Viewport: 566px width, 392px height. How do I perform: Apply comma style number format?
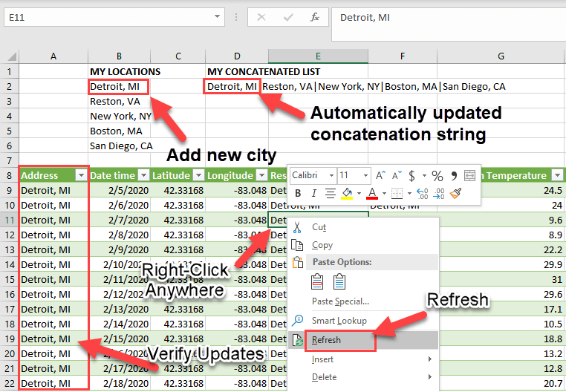pos(453,176)
